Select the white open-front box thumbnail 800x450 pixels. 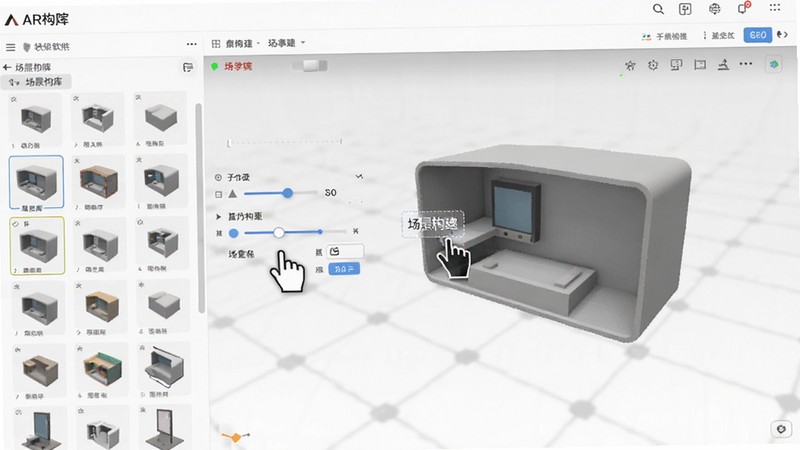102,429
